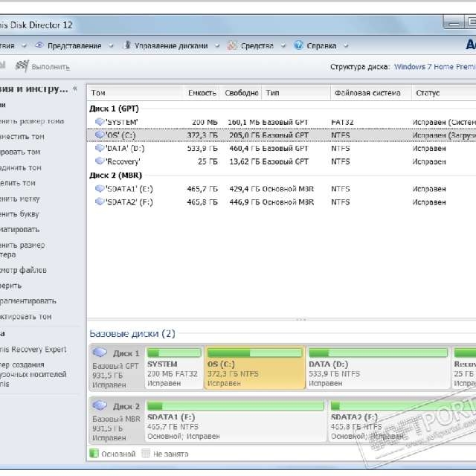Sort the list by Емкость column header
The width and height of the screenshot is (476, 476).
pyautogui.click(x=202, y=93)
